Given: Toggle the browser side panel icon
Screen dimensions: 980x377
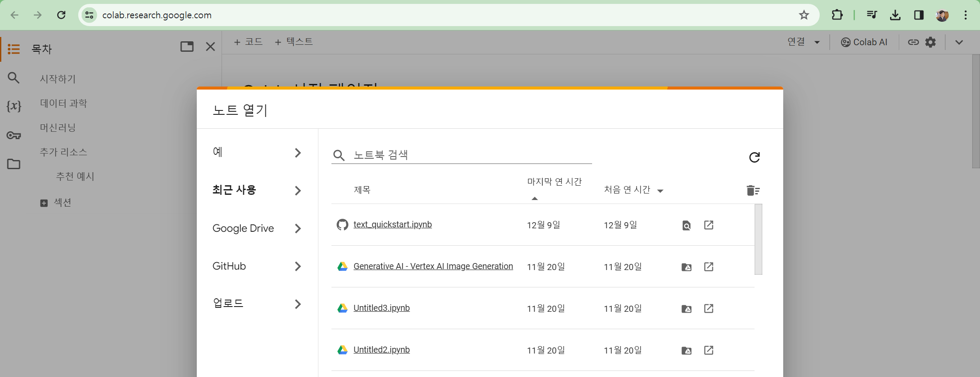Looking at the screenshot, I should 919,15.
